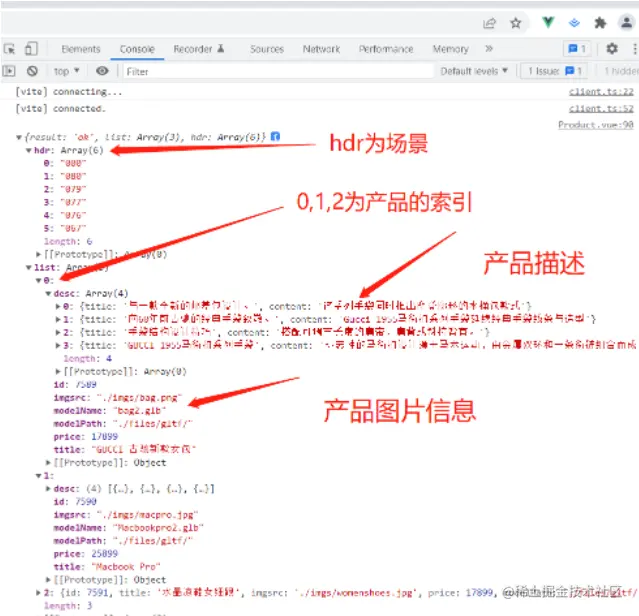
Task: Open the browser profile avatar
Action: 626,22
